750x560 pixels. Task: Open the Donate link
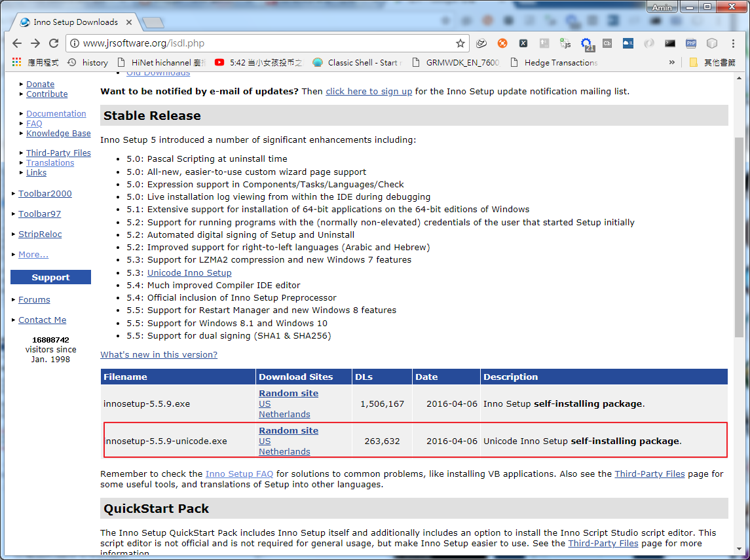[40, 84]
